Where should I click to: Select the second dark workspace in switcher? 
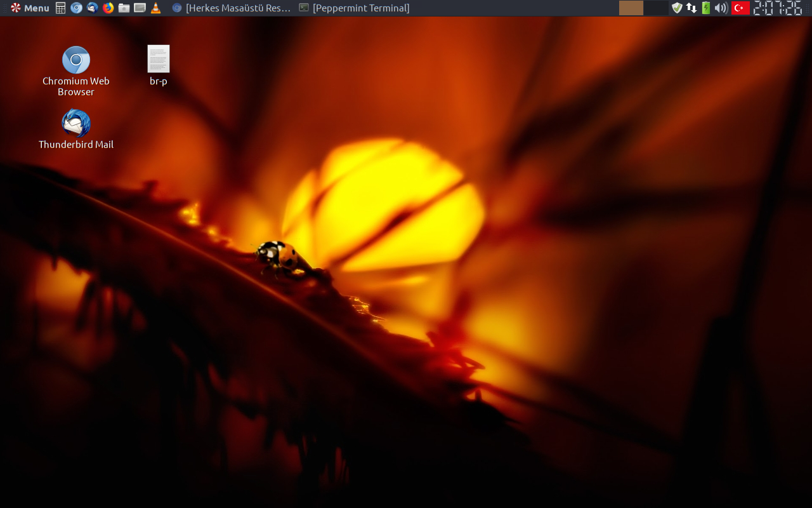coord(656,8)
